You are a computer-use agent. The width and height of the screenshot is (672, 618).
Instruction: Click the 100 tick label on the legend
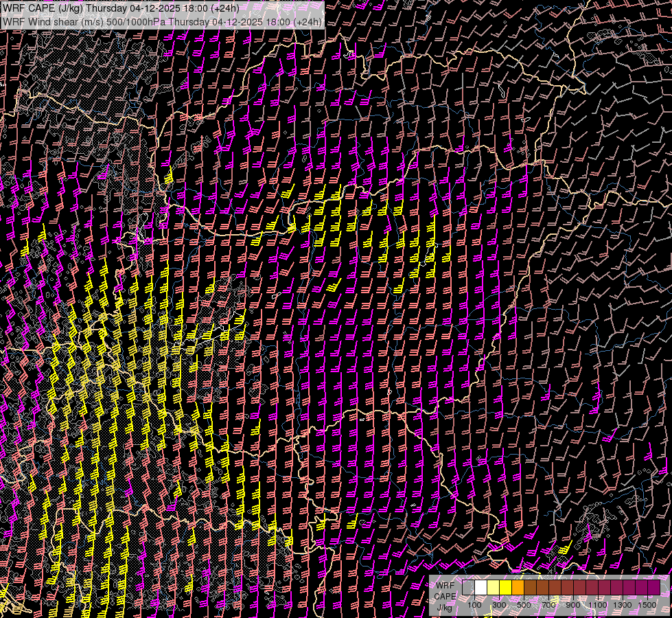[x=474, y=605]
